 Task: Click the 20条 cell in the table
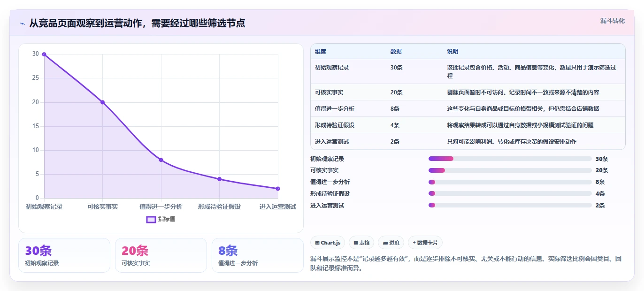coord(397,92)
